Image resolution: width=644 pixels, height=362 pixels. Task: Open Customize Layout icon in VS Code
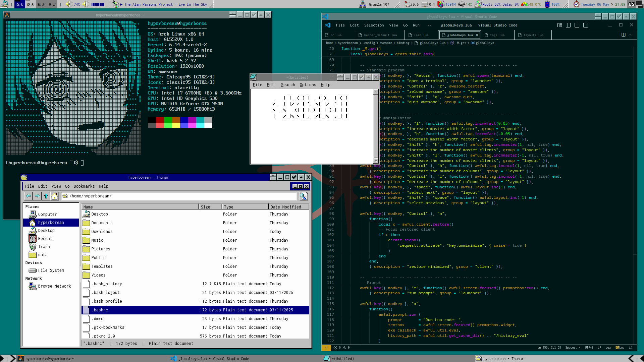click(x=559, y=25)
